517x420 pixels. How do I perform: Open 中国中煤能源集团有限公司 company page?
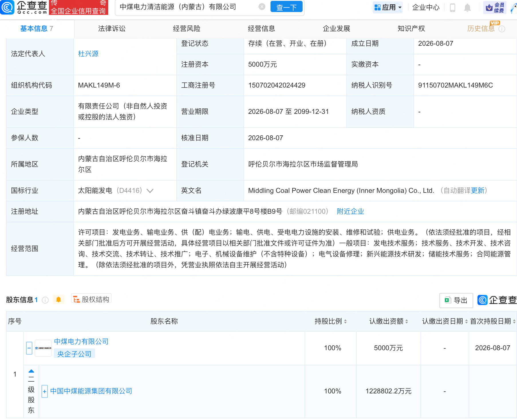tap(91, 391)
